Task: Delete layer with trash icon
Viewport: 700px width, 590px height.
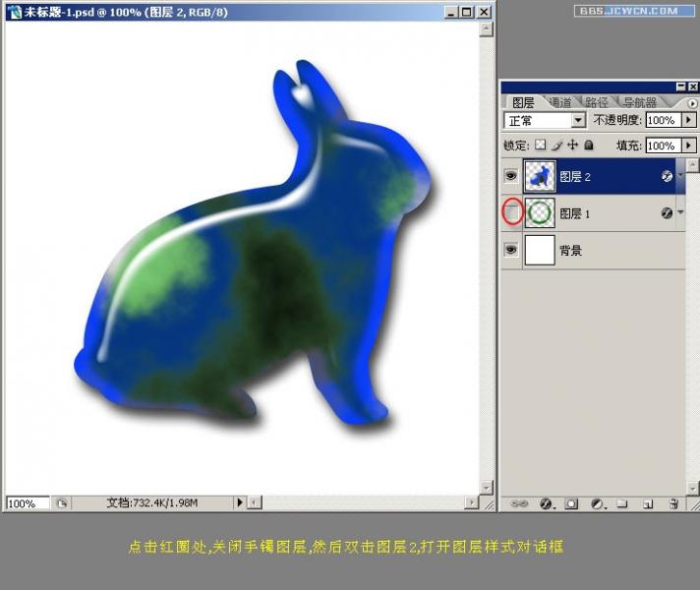Action: (673, 504)
